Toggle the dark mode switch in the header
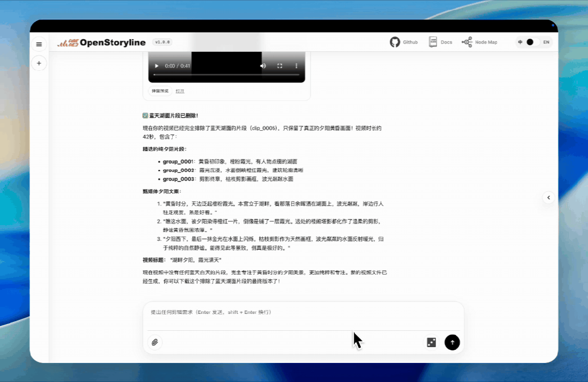This screenshot has width=588, height=382. tap(529, 42)
